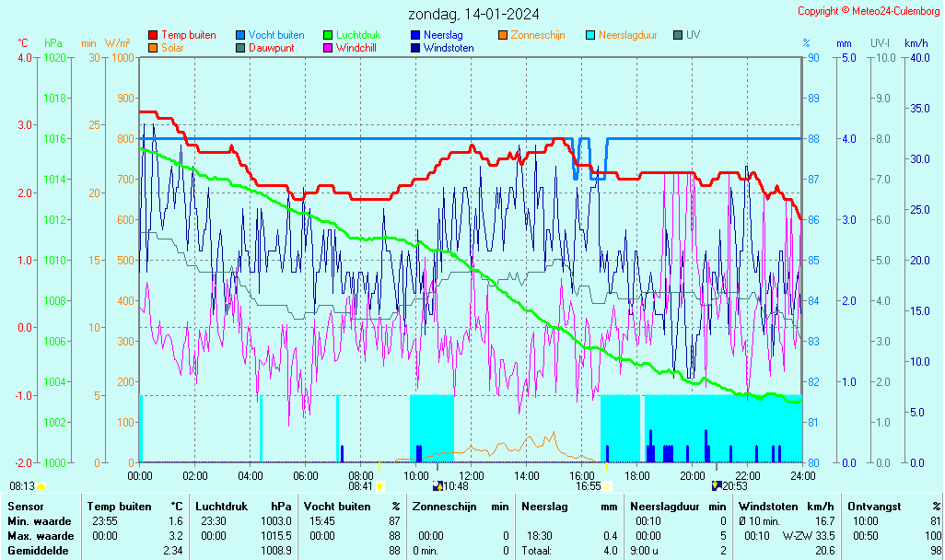Click the cyan Neerslagduur legend square
This screenshot has height=560, width=945.
(x=590, y=35)
